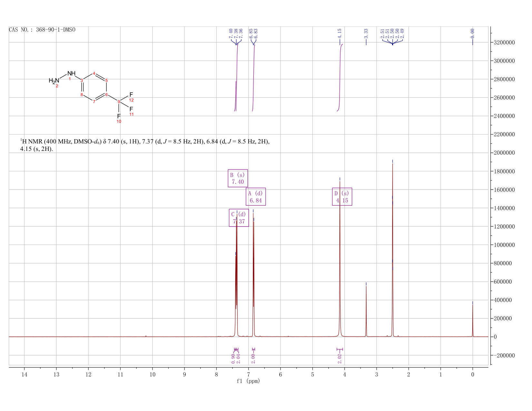
Task: Click the 5 tick label on ppm axis
Action: (x=312, y=374)
